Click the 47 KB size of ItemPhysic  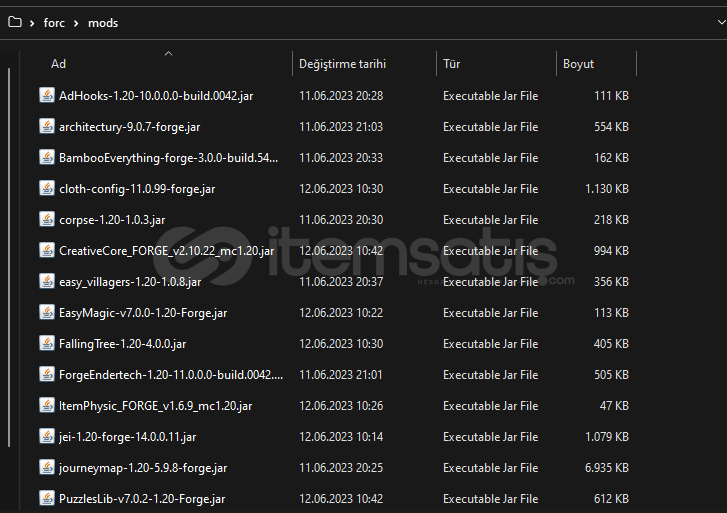614,406
